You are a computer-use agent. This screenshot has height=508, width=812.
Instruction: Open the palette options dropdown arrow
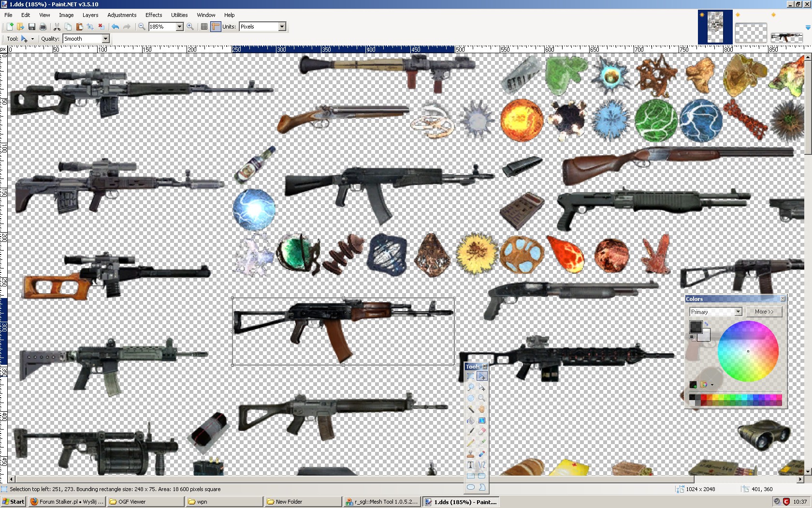[x=712, y=385]
